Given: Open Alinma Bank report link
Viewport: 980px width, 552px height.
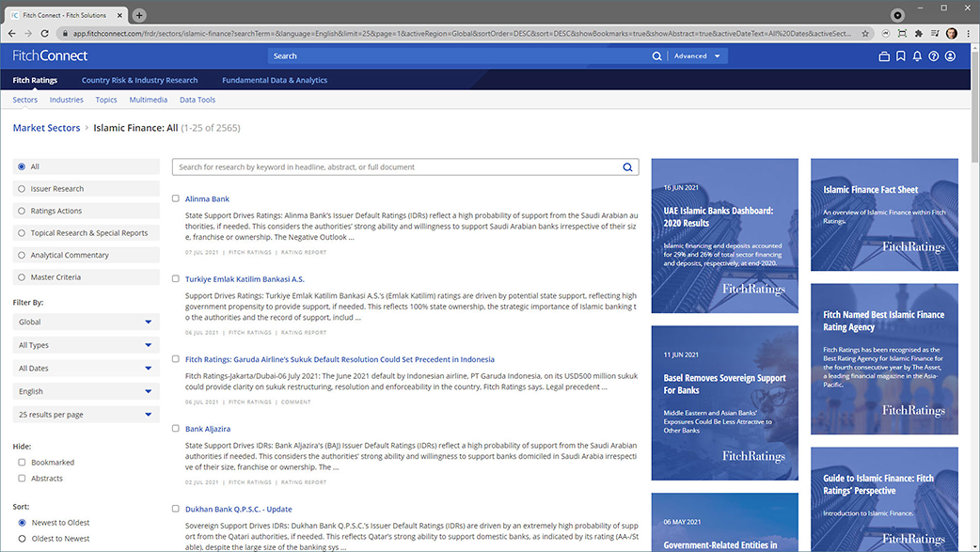Looking at the screenshot, I should 207,198.
